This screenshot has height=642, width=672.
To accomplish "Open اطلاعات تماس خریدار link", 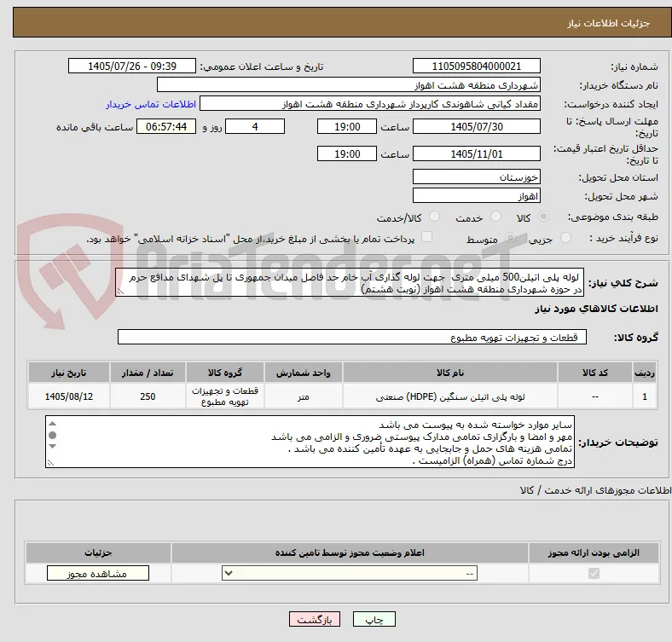I will [151, 104].
